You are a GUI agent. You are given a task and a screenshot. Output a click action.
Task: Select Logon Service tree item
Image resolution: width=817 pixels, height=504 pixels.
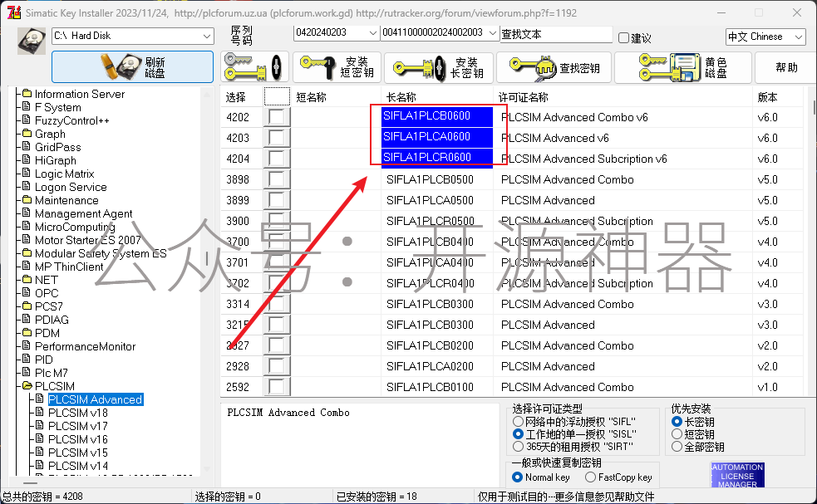pyautogui.click(x=71, y=187)
